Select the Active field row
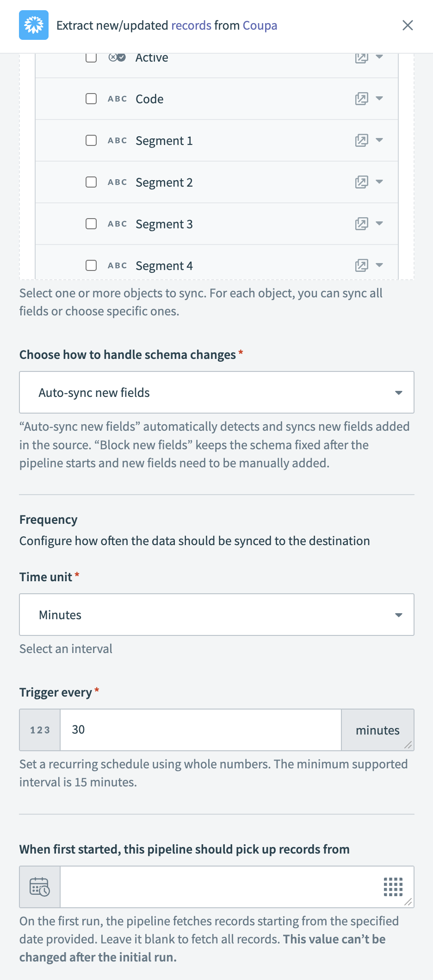 (152, 57)
